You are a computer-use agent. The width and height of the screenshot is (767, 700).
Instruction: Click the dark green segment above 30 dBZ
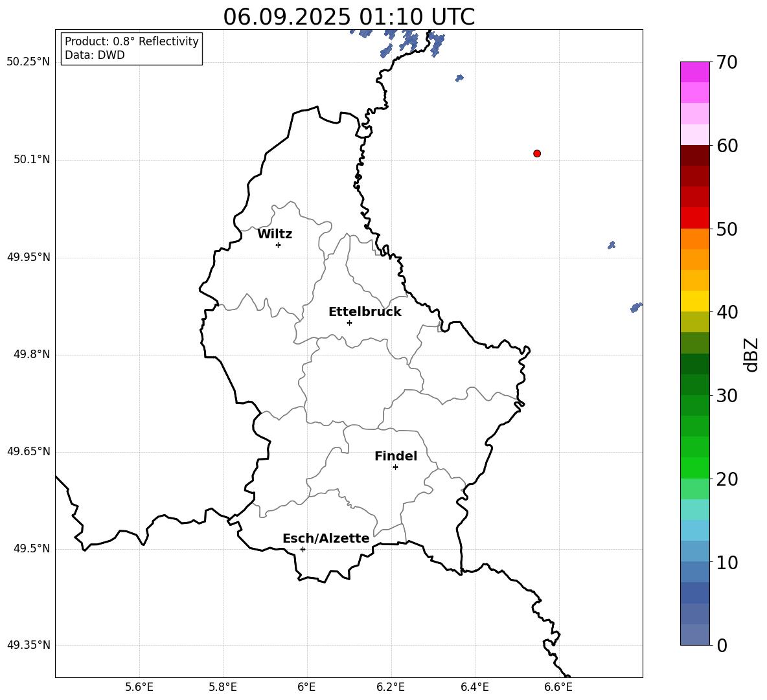[694, 384]
